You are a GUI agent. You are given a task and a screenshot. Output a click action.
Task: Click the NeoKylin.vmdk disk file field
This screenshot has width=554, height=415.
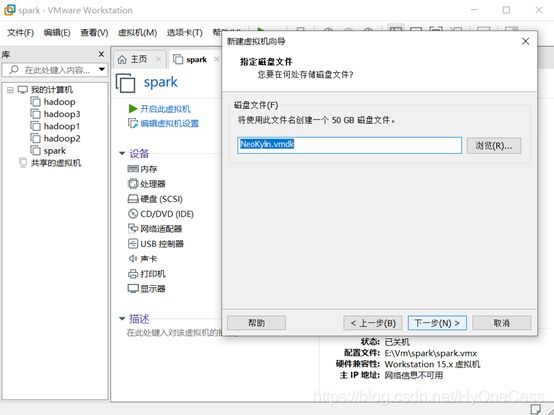[x=349, y=145]
